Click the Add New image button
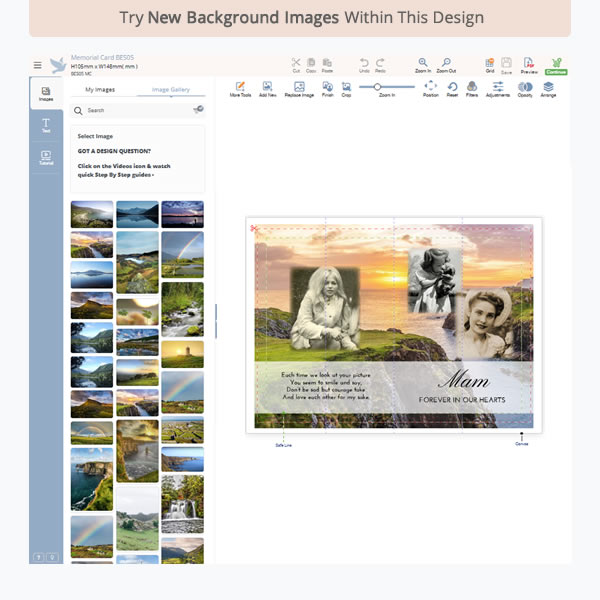 point(268,88)
